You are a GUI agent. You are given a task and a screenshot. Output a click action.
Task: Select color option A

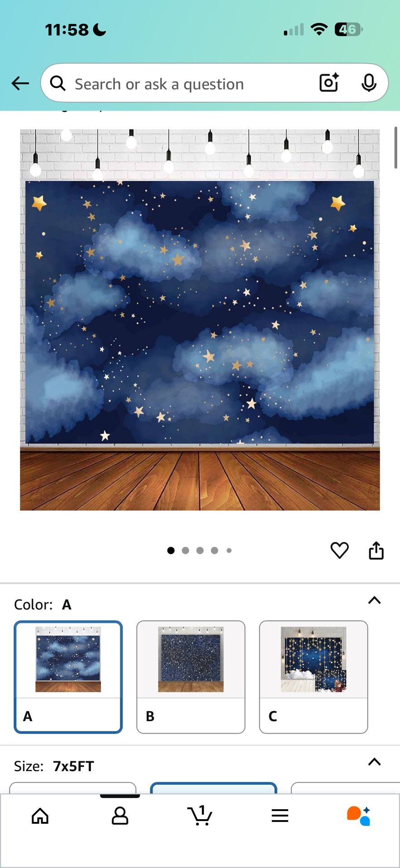[x=68, y=677]
